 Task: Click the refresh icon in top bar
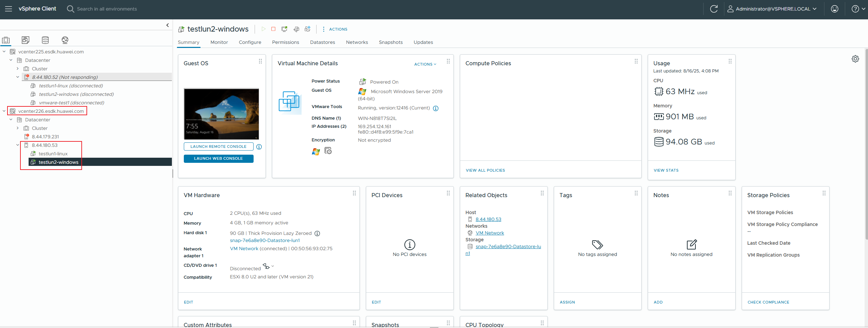coord(714,9)
